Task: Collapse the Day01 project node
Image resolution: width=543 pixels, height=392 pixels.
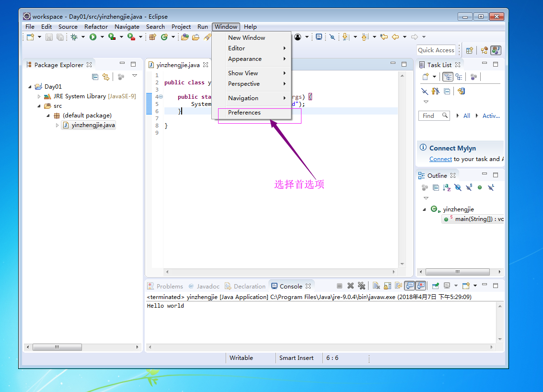Action: (x=30, y=87)
